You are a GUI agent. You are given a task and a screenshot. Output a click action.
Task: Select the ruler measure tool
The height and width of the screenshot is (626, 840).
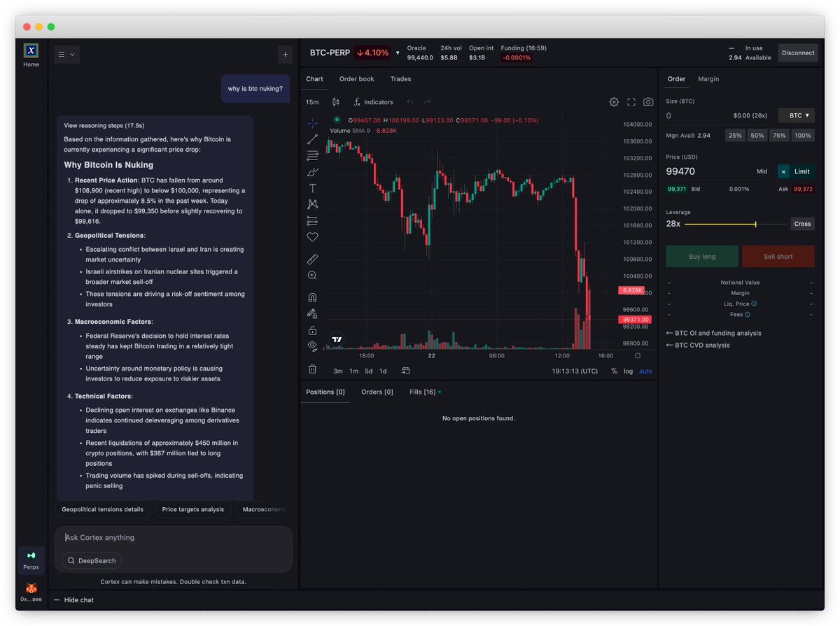pos(312,259)
